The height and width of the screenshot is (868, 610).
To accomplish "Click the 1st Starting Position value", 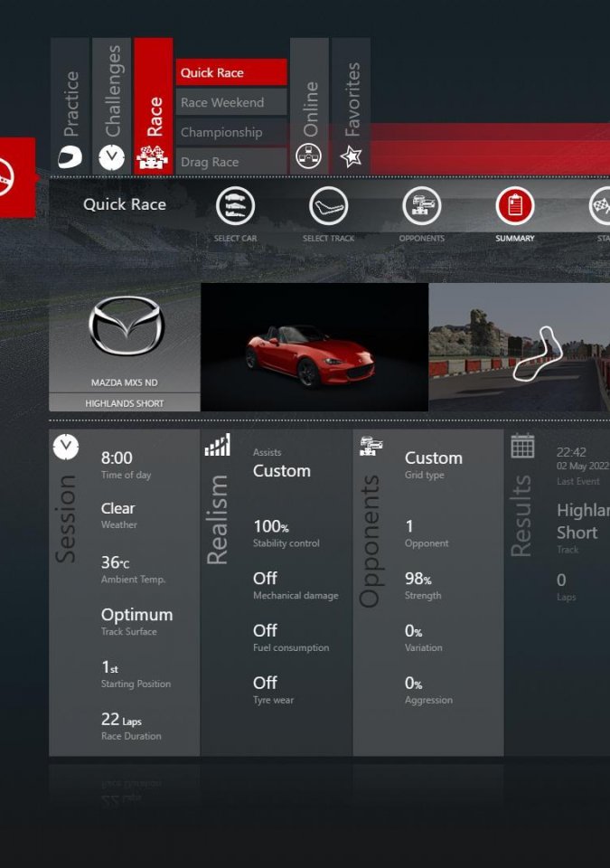I will 109,667.
